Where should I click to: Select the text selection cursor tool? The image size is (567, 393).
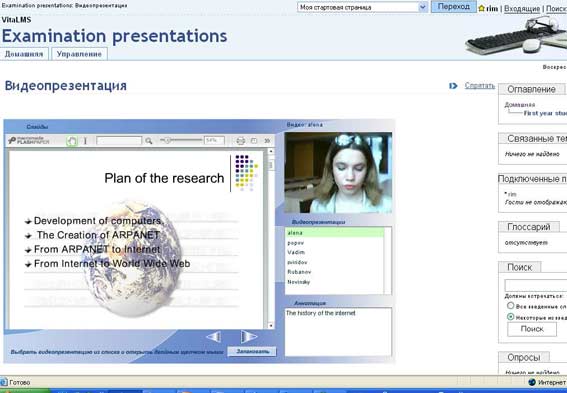[x=85, y=141]
